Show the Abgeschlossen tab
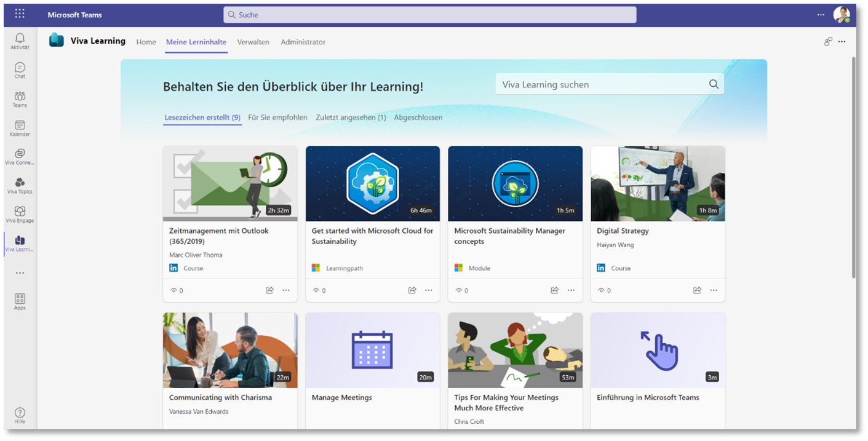The width and height of the screenshot is (868, 441). tap(418, 117)
